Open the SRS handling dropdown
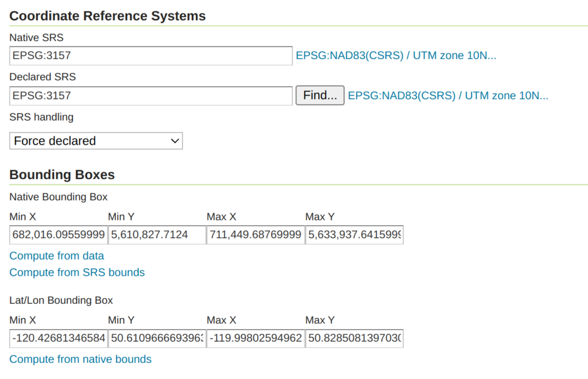 pyautogui.click(x=96, y=141)
